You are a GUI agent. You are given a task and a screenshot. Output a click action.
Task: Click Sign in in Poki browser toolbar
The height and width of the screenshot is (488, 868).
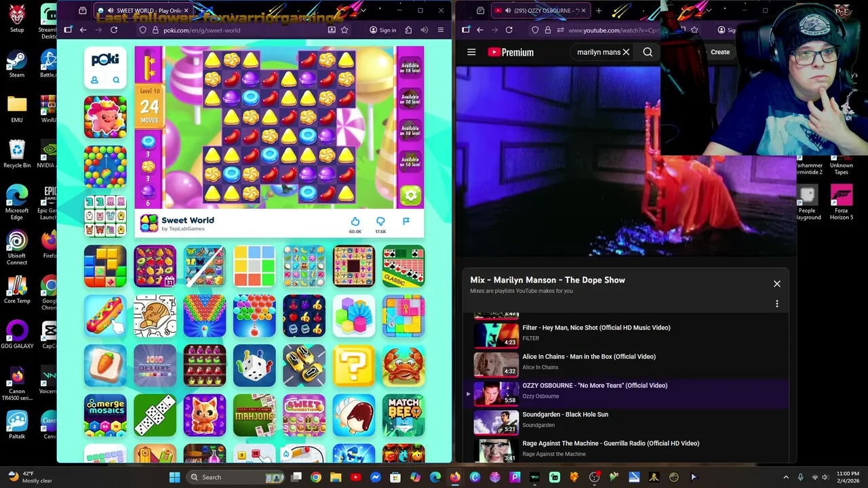(382, 30)
